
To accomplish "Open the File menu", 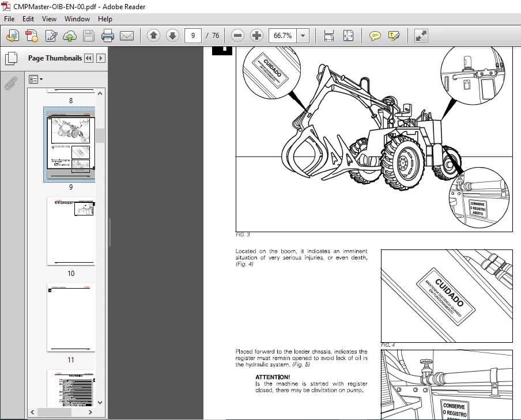I will click(9, 19).
